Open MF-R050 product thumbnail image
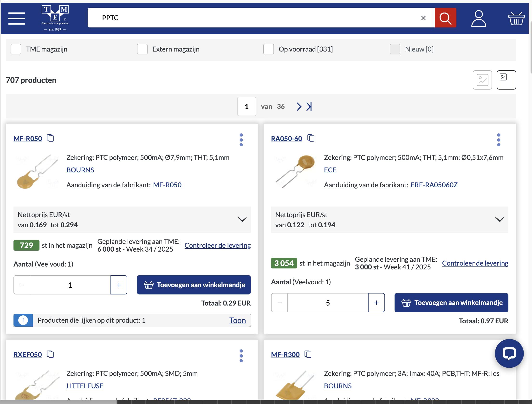This screenshot has width=532, height=404. [38, 171]
